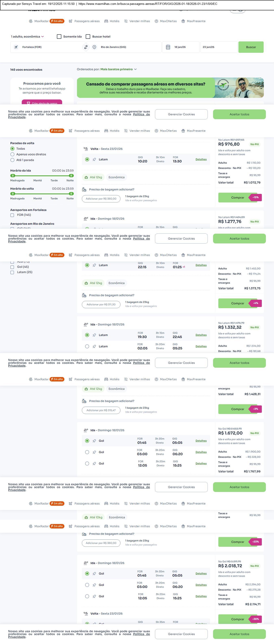Click the airline icon beside the Latam 19:30 flight

tap(94, 335)
